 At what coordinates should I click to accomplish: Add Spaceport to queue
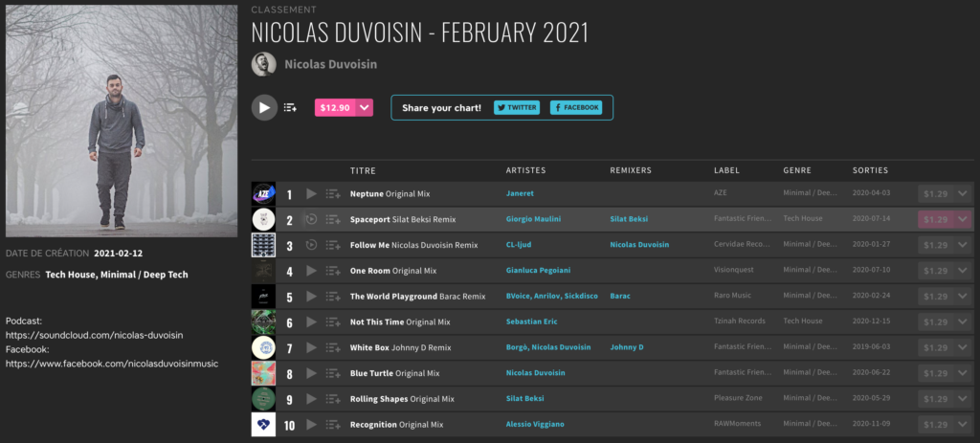pos(332,220)
